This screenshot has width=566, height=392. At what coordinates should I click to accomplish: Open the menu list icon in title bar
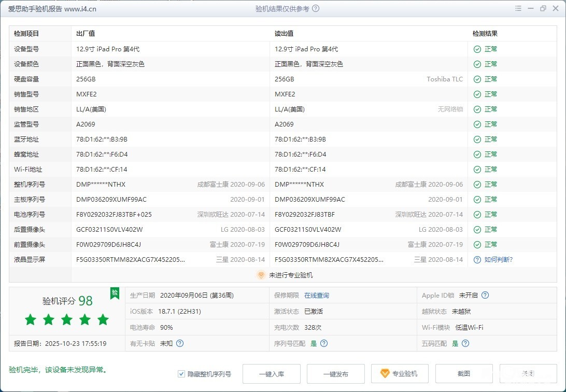[518, 9]
